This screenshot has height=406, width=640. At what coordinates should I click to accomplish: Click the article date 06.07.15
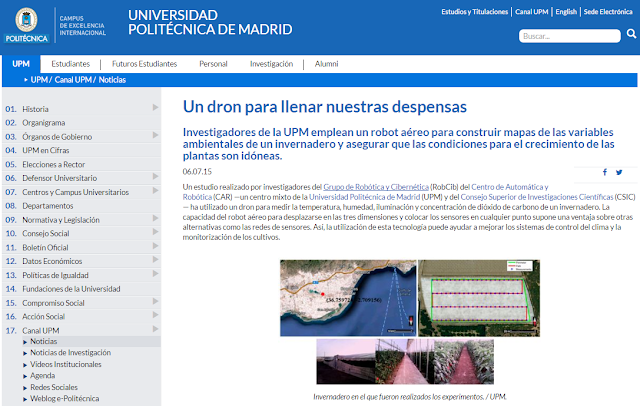(x=197, y=172)
